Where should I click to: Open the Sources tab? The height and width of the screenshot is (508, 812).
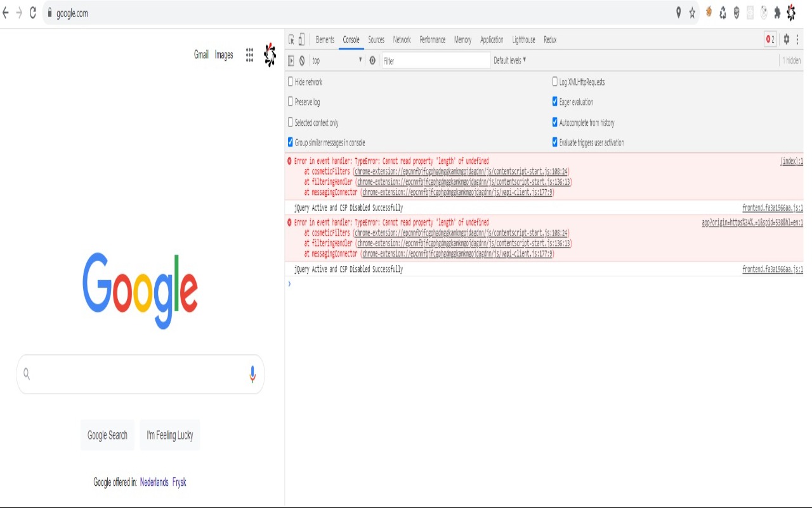376,39
